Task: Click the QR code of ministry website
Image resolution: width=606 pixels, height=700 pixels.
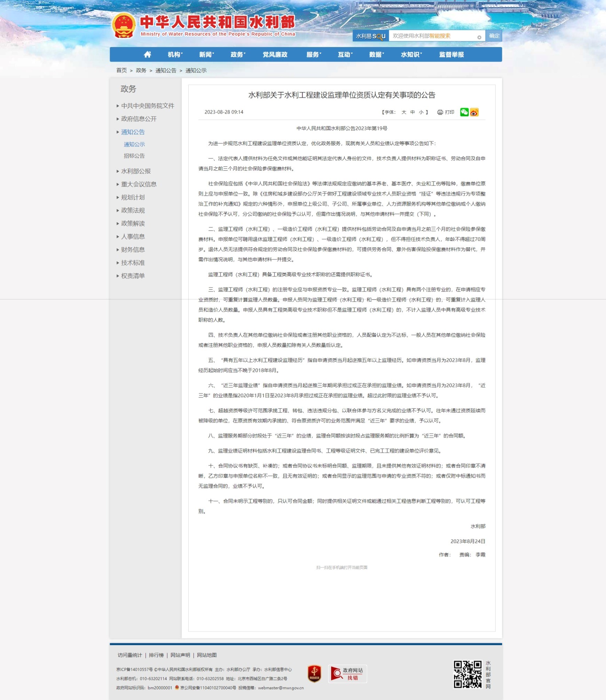Action: point(467,674)
